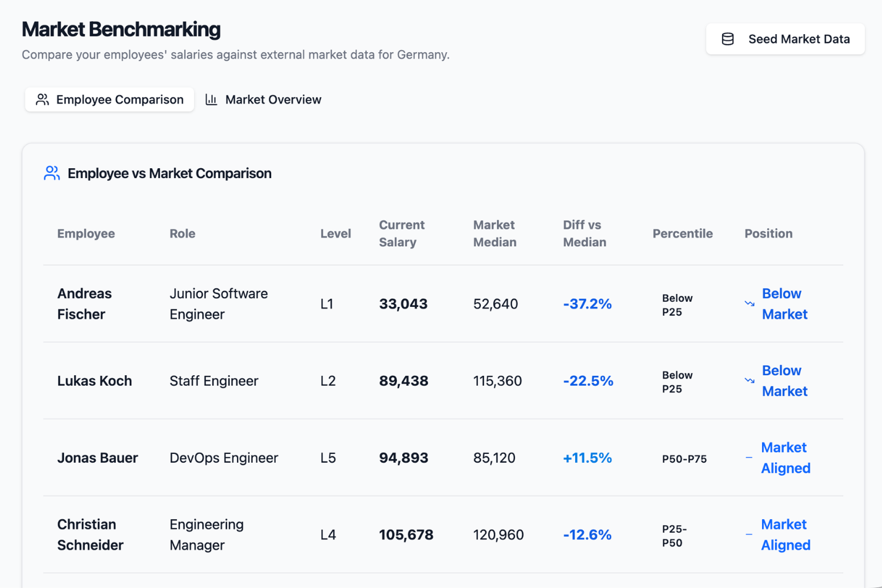This screenshot has height=588, width=882.
Task: Click Below Market status for Andreas Fischer
Action: coord(784,303)
